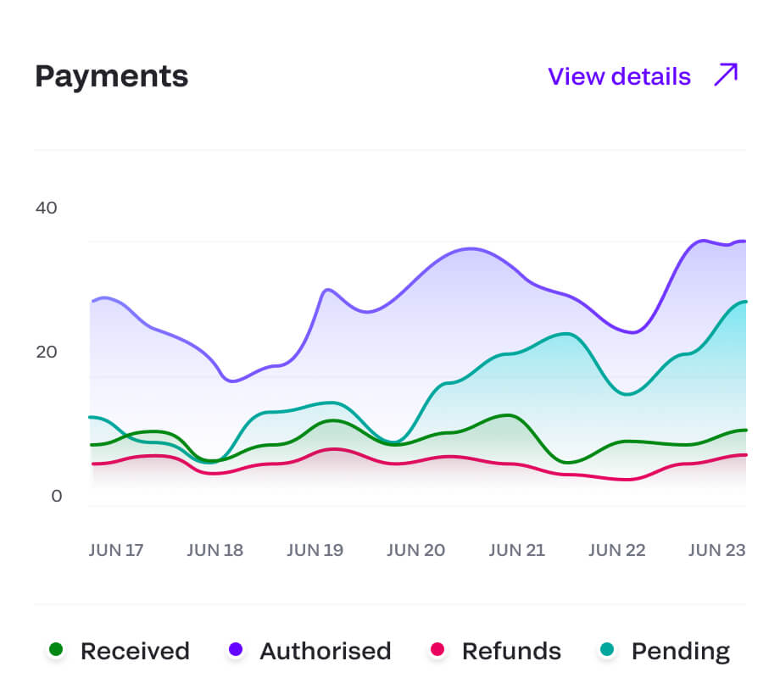Click the JUN 21 date marker
The height and width of the screenshot is (700, 780).
click(516, 550)
